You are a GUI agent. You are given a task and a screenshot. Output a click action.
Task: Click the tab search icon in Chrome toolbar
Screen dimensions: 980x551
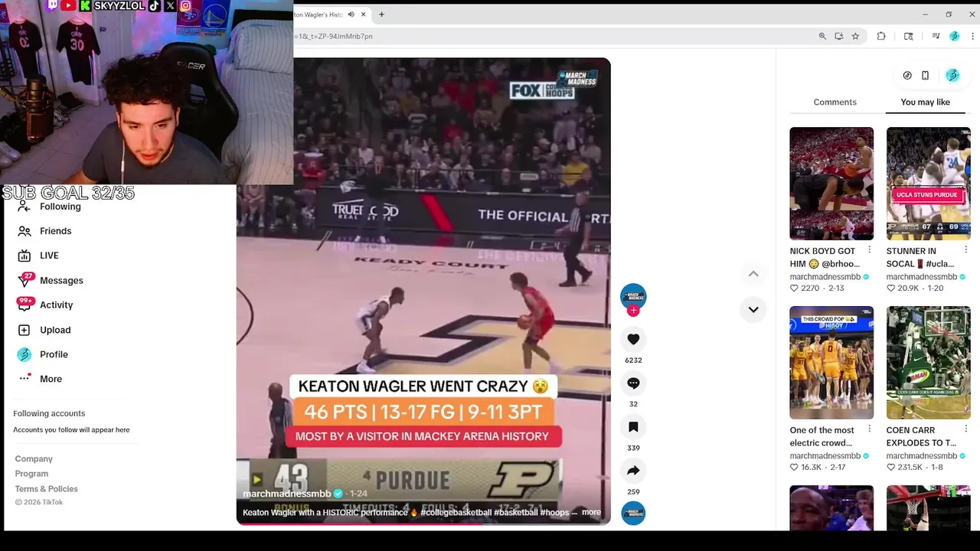(909, 36)
